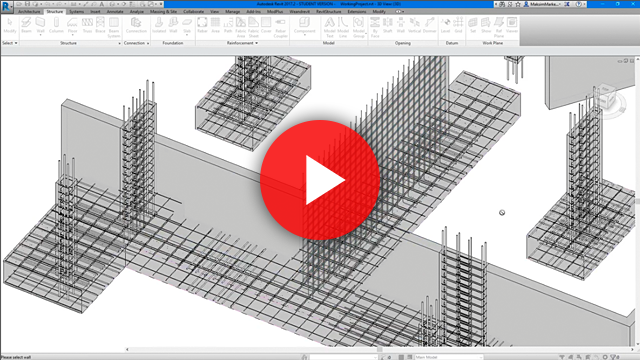Screen dimensions: 640x360
Task: Click the horizontal scrollbar below the view
Action: pyautogui.click(x=380, y=349)
